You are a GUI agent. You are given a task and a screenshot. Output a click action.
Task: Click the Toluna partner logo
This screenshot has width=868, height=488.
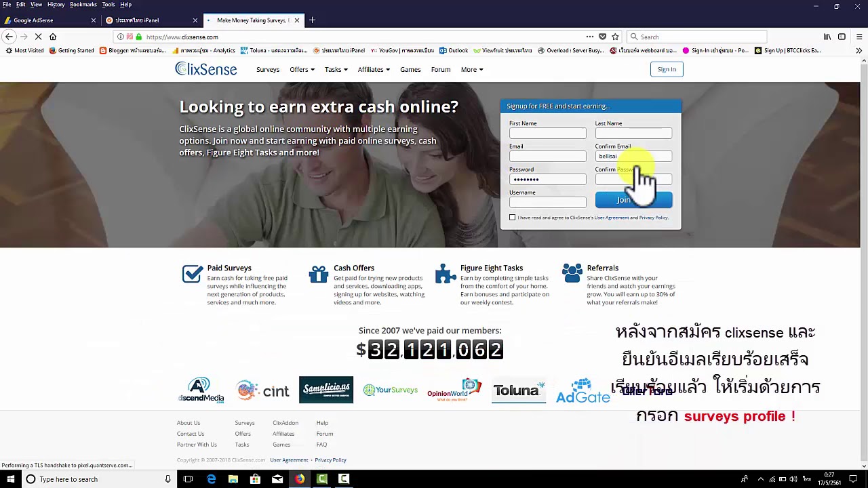click(x=519, y=390)
